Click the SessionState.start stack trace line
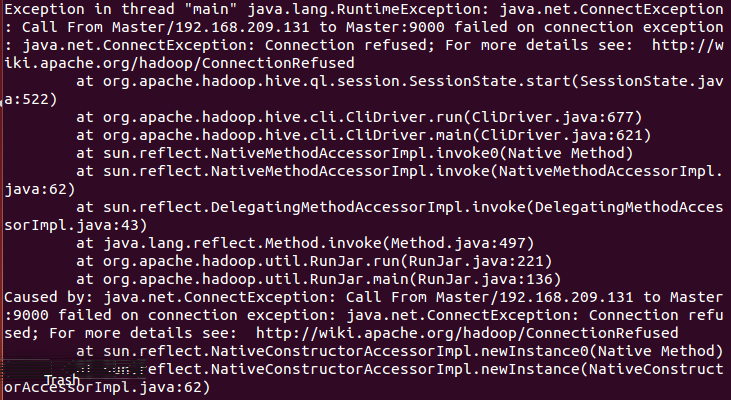 (400, 81)
